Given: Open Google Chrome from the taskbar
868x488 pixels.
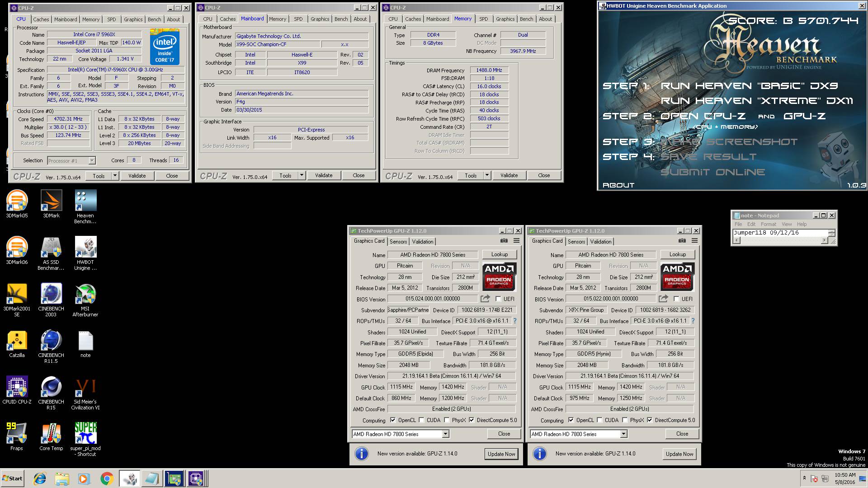Looking at the screenshot, I should click(x=107, y=479).
